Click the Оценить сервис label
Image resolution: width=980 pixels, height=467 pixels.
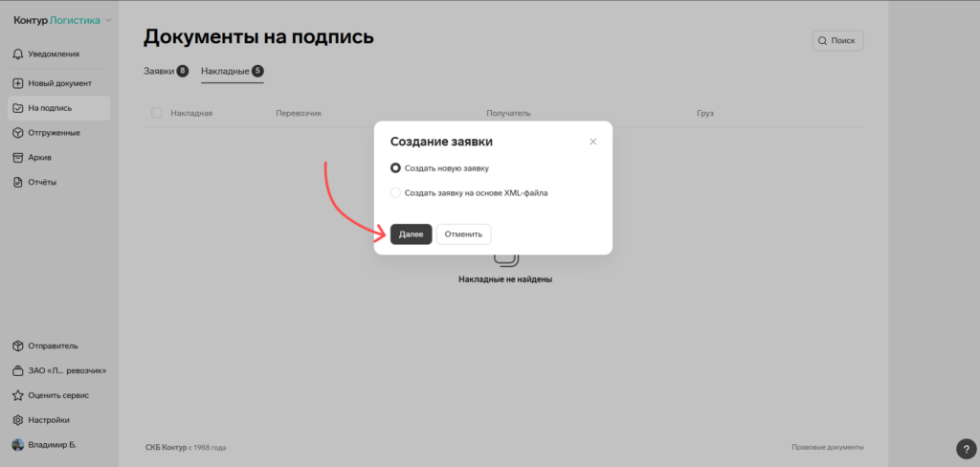(x=58, y=396)
